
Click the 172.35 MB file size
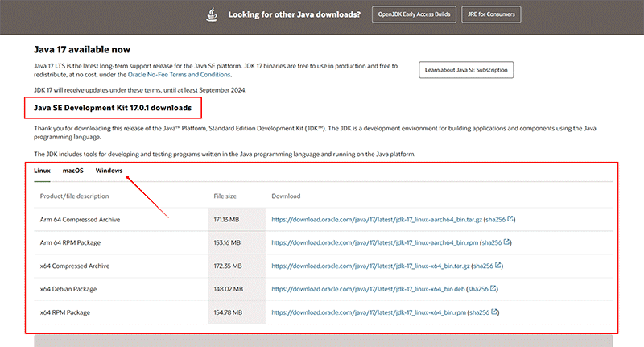click(x=228, y=266)
